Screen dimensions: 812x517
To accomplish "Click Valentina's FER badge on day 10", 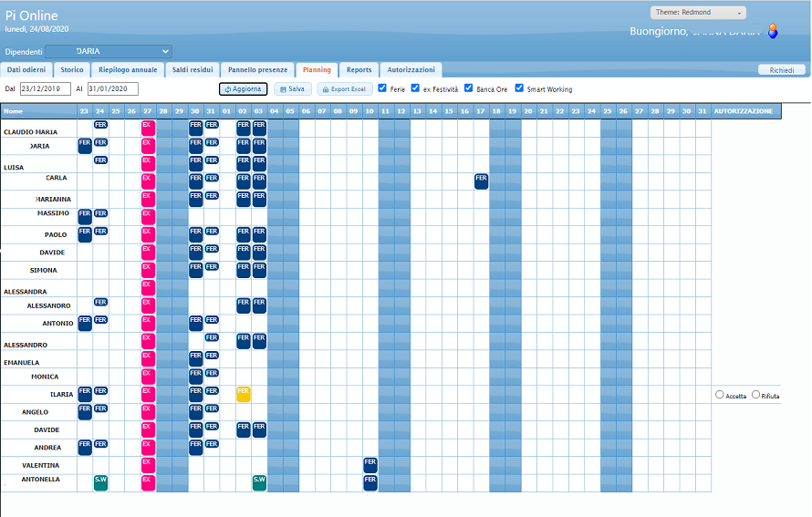I will (x=370, y=465).
